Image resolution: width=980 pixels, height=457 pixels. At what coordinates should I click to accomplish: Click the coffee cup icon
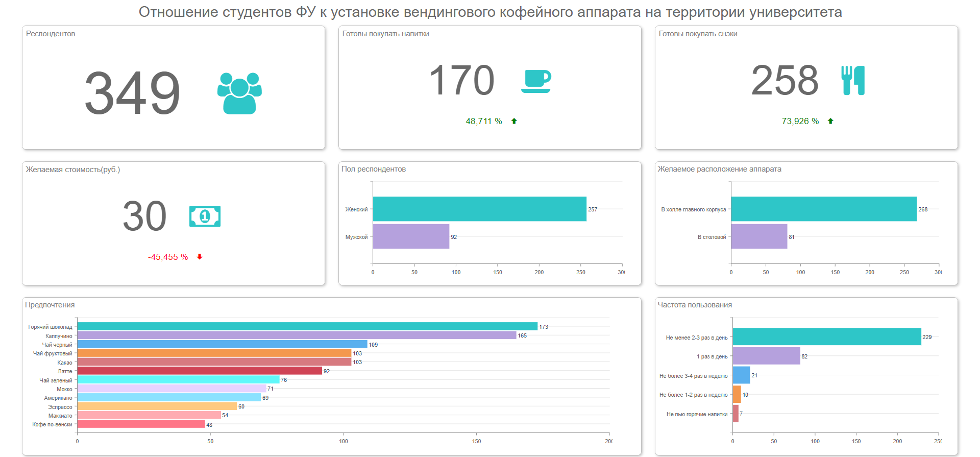(x=536, y=81)
